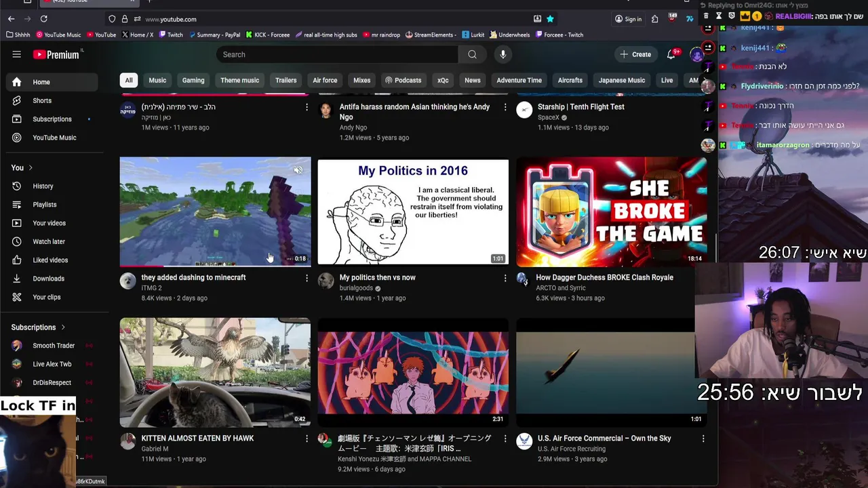Open Downloads in sidebar

tap(53, 279)
